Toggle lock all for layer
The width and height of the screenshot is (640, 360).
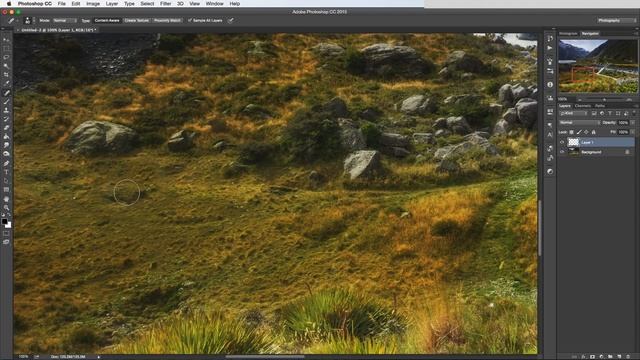point(593,132)
